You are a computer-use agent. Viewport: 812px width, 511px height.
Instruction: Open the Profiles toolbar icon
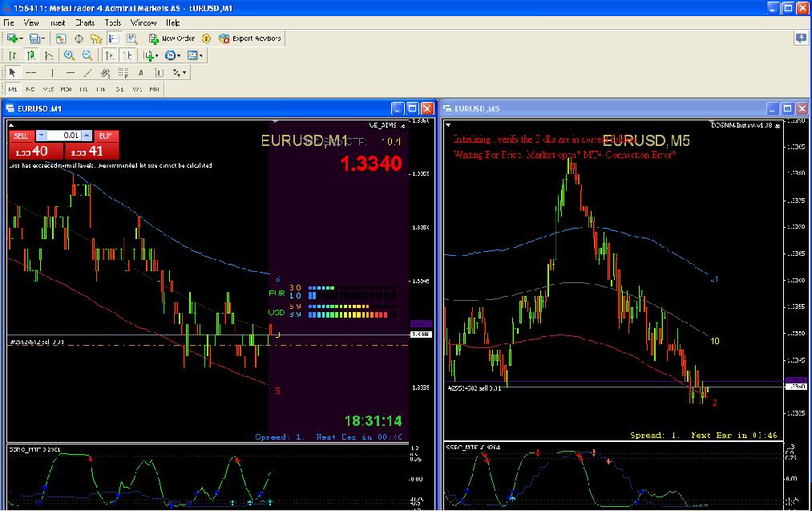click(34, 39)
